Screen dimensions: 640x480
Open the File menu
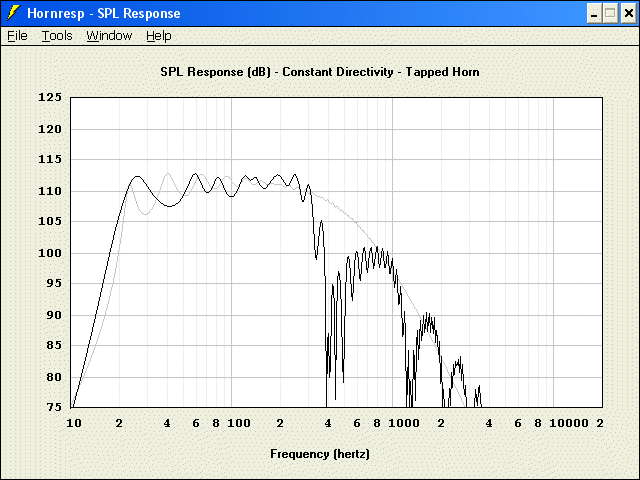[17, 36]
